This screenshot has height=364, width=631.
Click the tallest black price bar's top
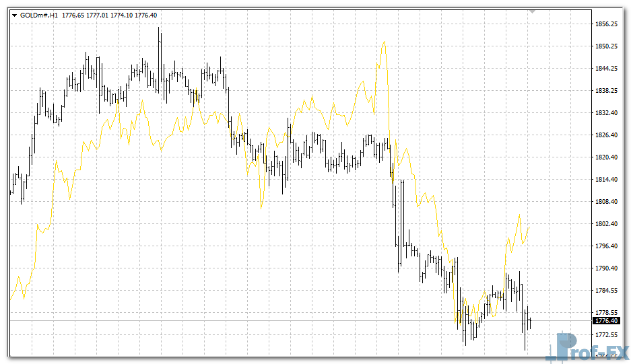click(x=160, y=28)
